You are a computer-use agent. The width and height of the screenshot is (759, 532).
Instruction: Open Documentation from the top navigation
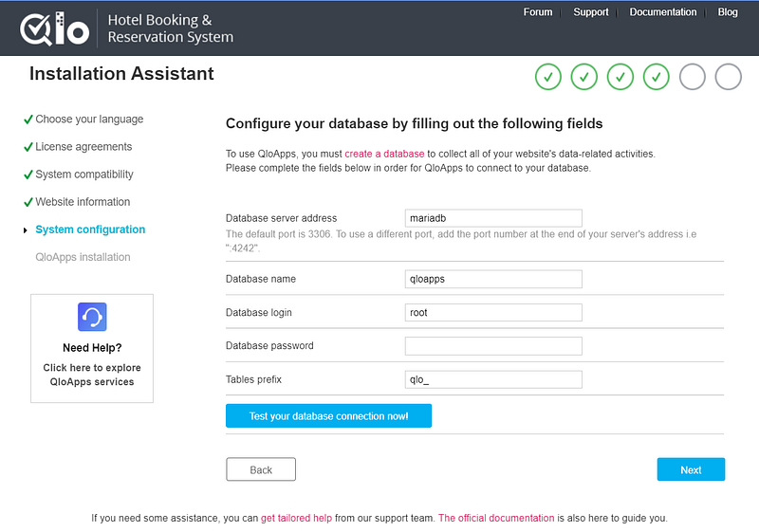tap(663, 12)
